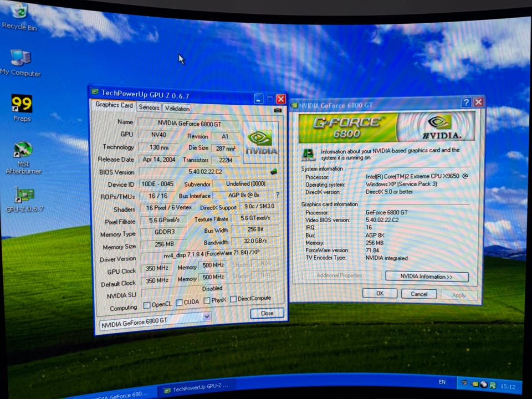This screenshot has height=399, width=532.
Task: Click the ForceWare version 71.84 text
Action: coord(372,250)
